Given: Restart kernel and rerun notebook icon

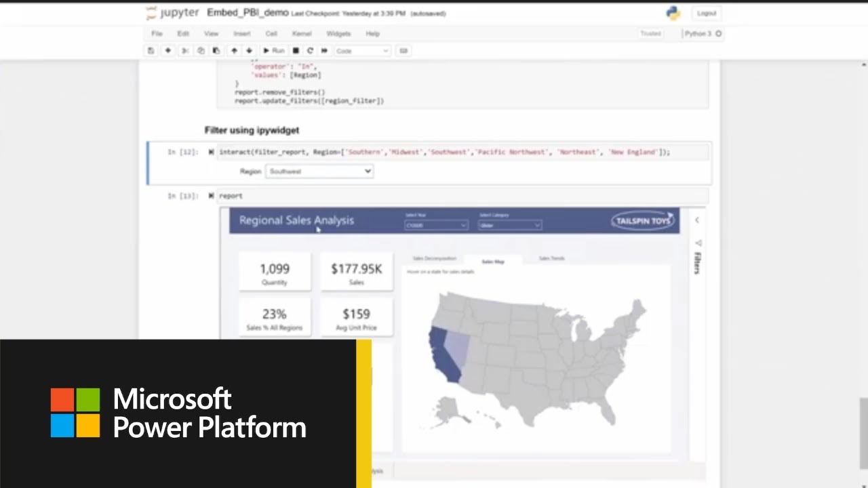Looking at the screenshot, I should tap(324, 51).
